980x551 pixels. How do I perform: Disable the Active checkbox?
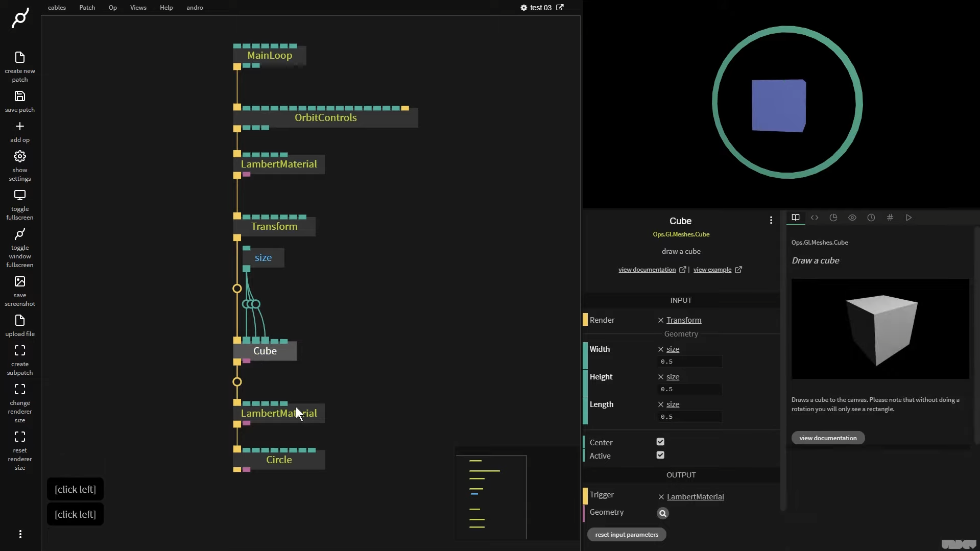(x=660, y=455)
